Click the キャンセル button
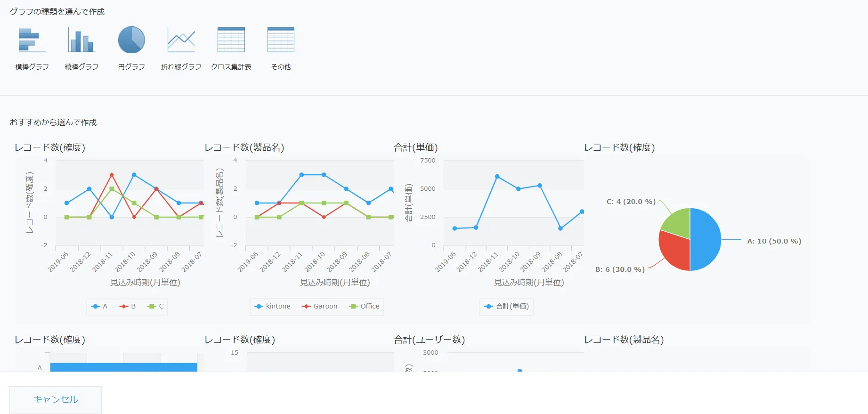The width and height of the screenshot is (868, 414). pyautogui.click(x=56, y=399)
